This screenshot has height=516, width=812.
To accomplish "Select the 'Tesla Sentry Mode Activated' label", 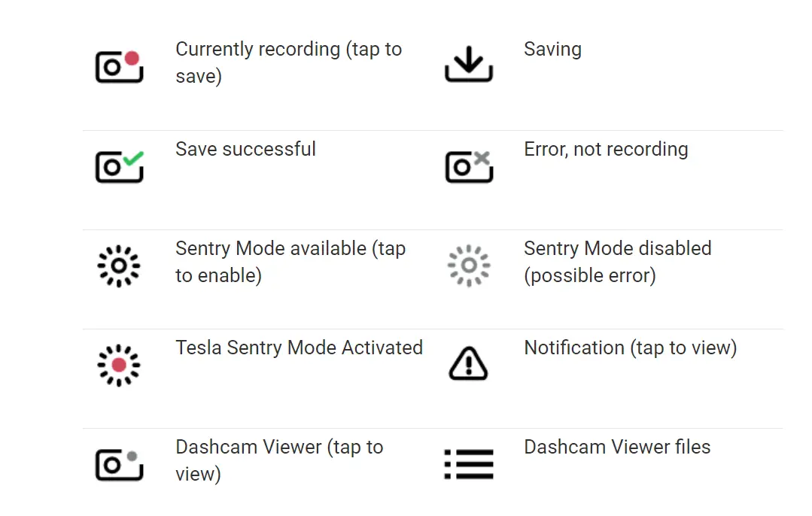I will point(300,348).
